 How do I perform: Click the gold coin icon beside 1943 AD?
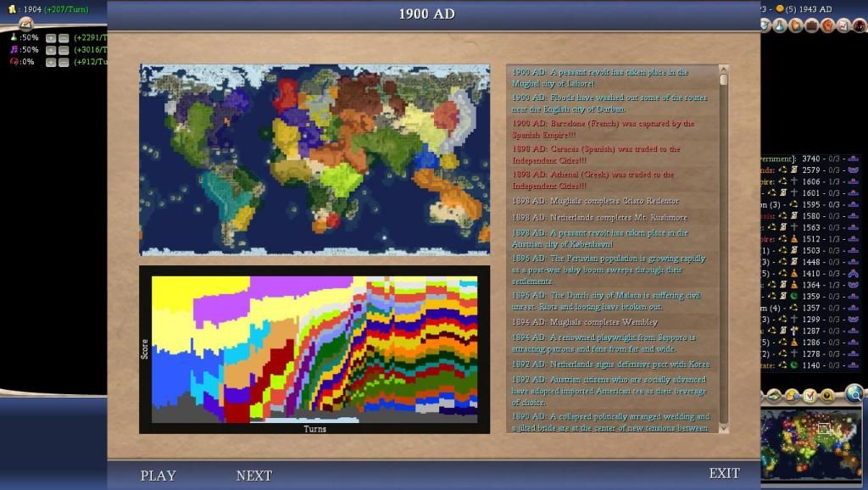coord(780,8)
